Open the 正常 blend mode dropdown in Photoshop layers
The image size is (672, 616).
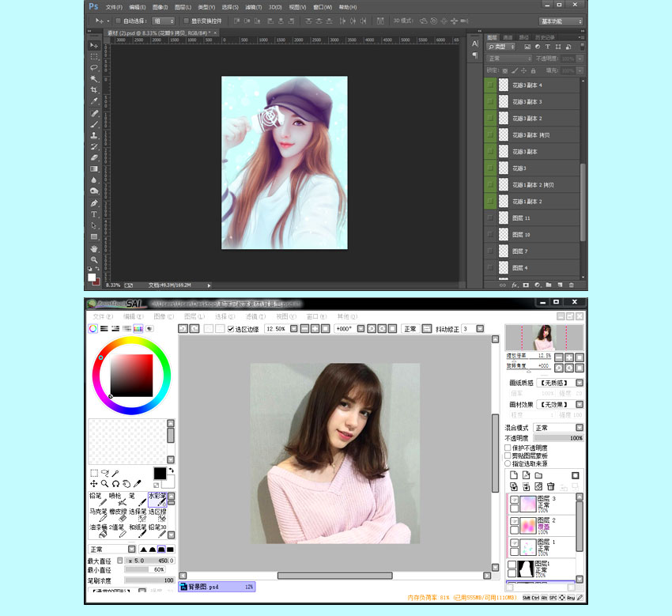coord(509,59)
